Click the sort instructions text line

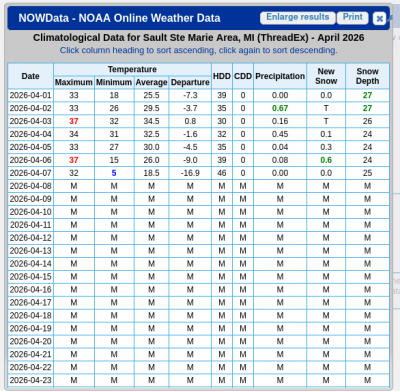click(198, 50)
